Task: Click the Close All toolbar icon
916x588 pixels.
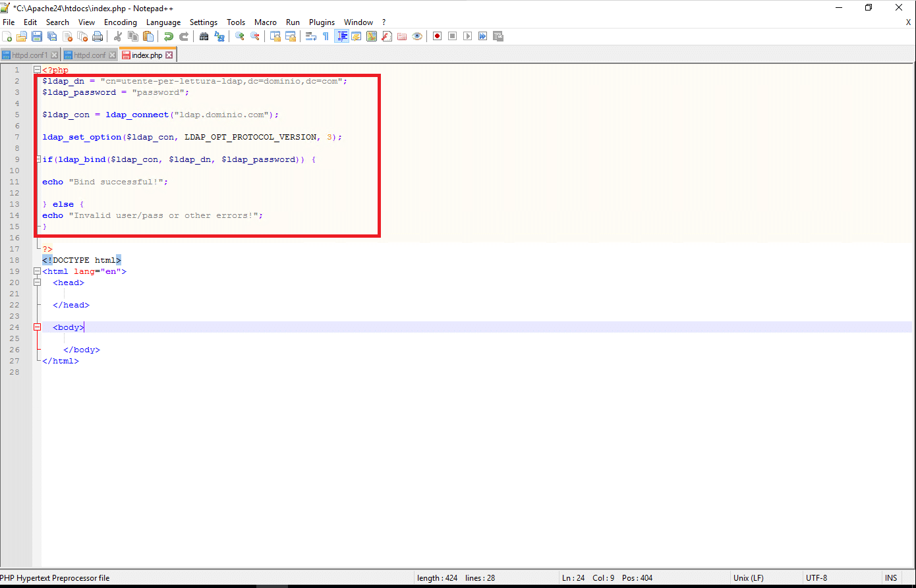Action: 82,36
